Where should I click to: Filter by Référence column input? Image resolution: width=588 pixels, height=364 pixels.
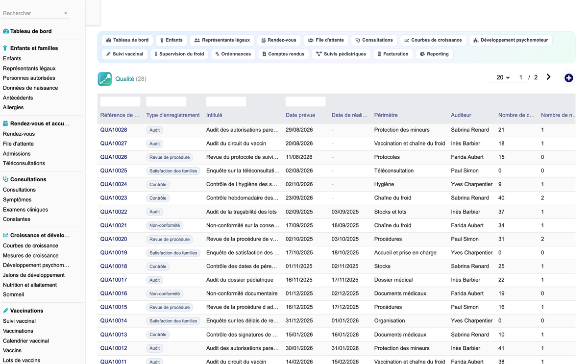click(120, 101)
